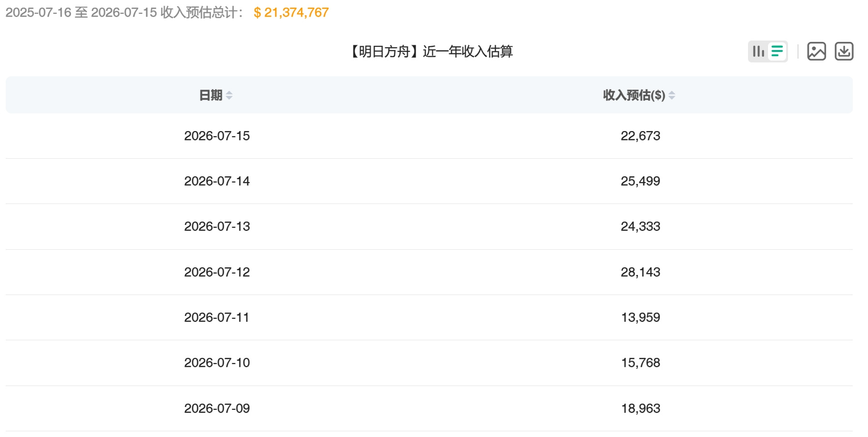Viewport: 868px width, 437px height.
Task: Click revenue value 24,333
Action: pos(640,226)
